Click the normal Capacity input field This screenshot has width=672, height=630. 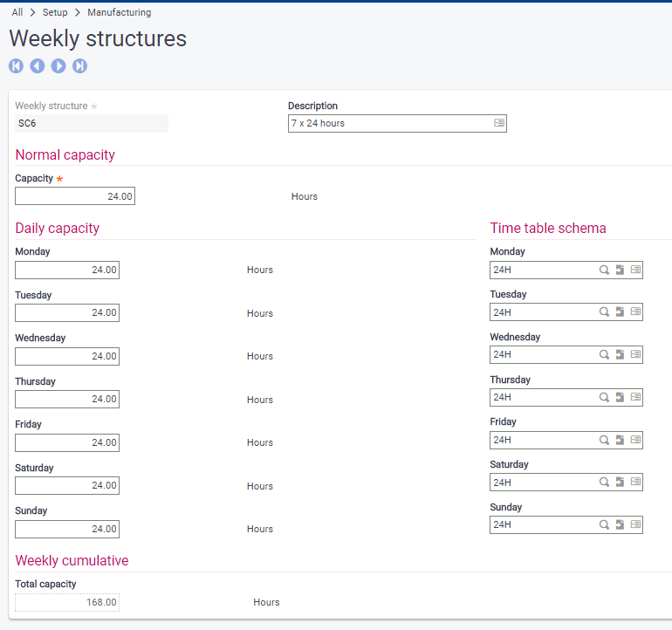point(75,197)
